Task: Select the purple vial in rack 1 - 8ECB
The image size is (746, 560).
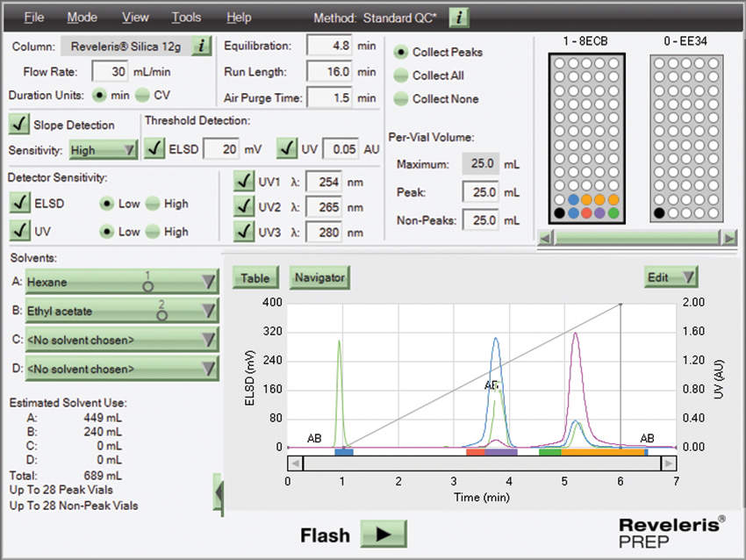Action: pyautogui.click(x=600, y=213)
